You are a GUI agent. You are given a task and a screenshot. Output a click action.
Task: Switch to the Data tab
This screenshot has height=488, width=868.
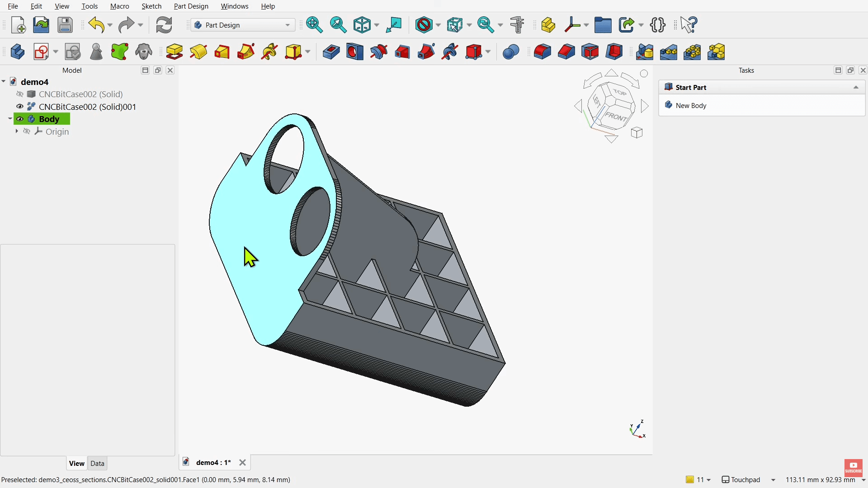[x=97, y=463]
